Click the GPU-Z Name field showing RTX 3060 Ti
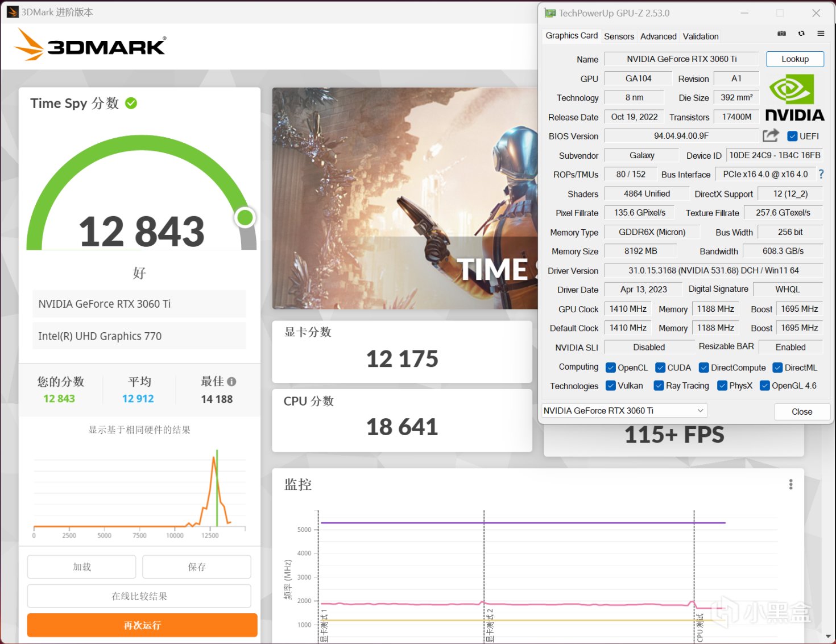The image size is (836, 644). point(681,59)
